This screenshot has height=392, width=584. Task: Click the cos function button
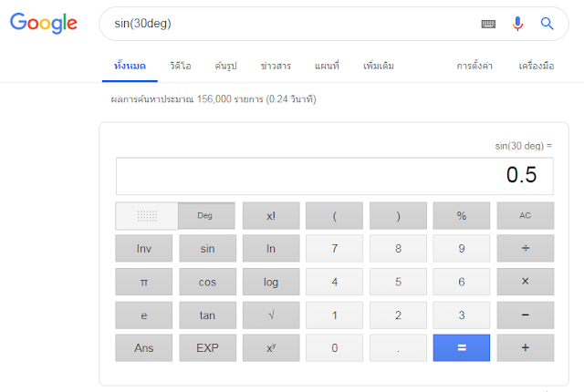coord(207,282)
